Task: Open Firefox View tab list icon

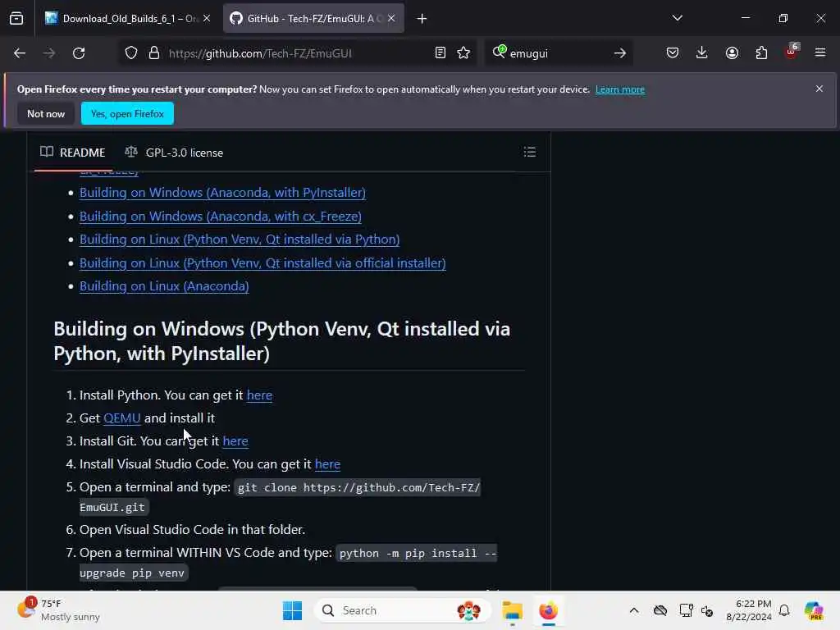Action: pyautogui.click(x=16, y=19)
